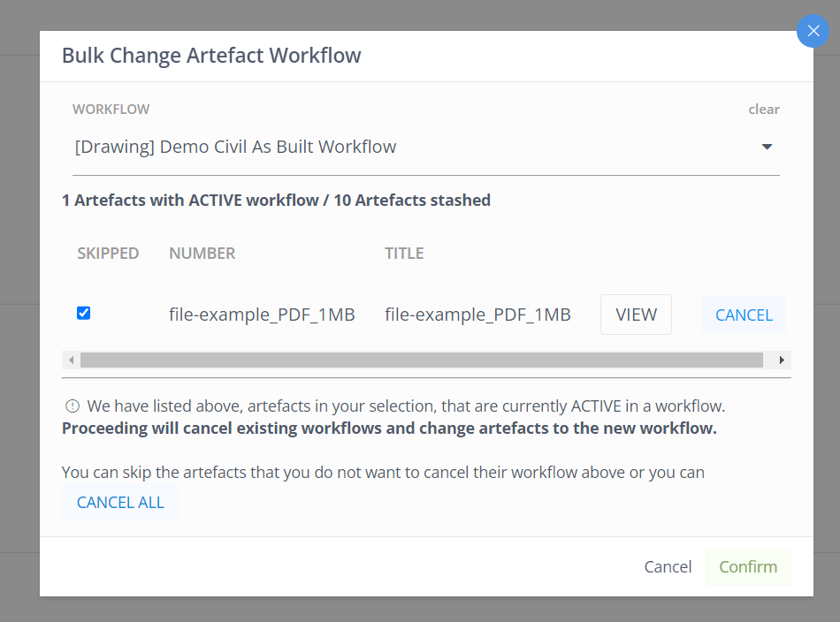Close the dialog with the blue X
The image size is (840, 622).
tap(813, 31)
